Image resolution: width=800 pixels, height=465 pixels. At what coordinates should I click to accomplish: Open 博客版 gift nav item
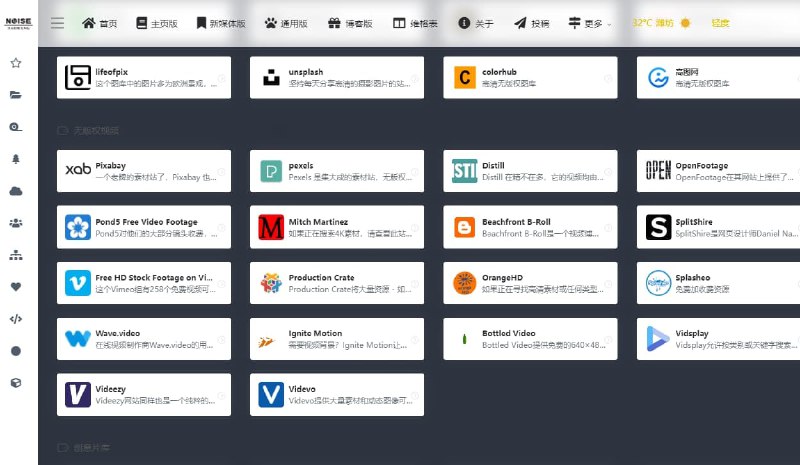pos(350,23)
